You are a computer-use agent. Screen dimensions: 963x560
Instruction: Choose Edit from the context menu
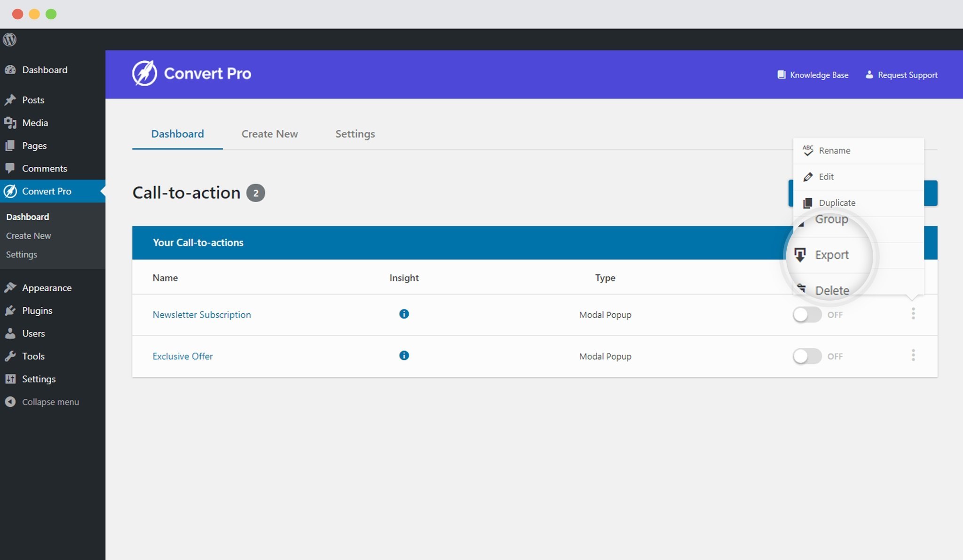pos(858,177)
